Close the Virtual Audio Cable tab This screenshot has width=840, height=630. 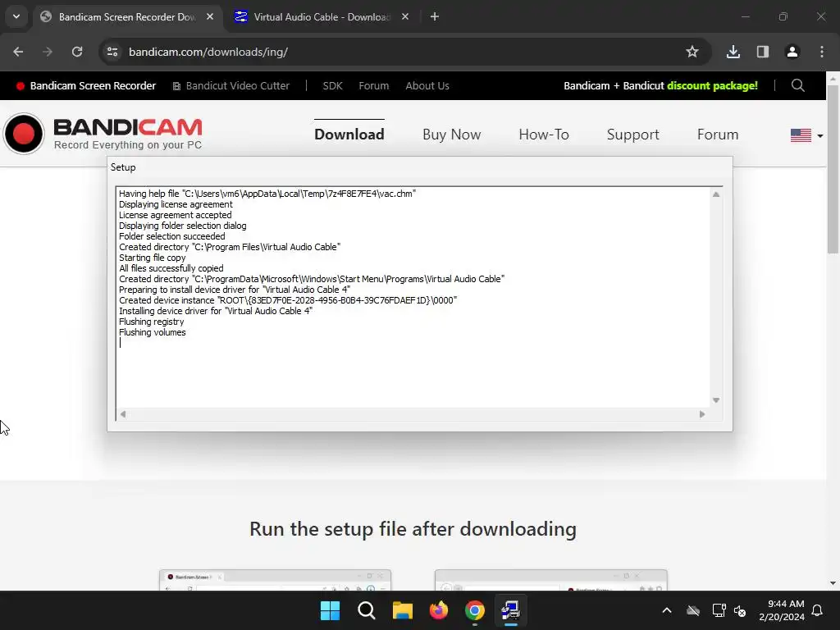click(405, 16)
